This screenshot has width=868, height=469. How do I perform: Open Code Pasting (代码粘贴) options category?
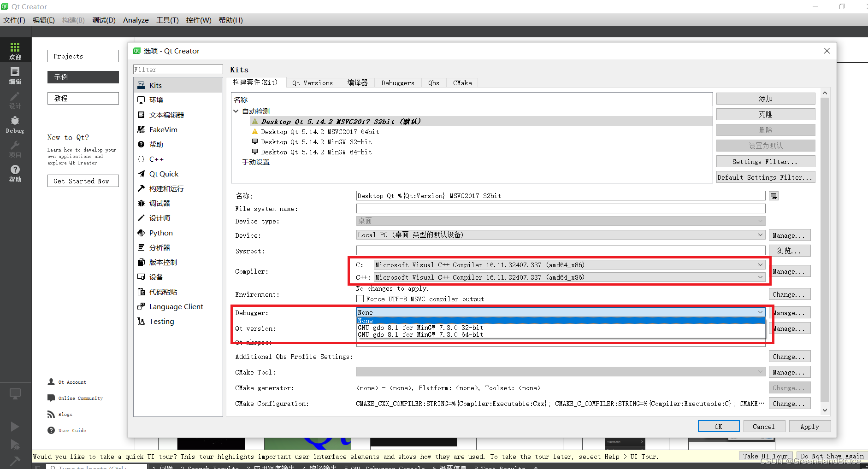tap(178, 292)
